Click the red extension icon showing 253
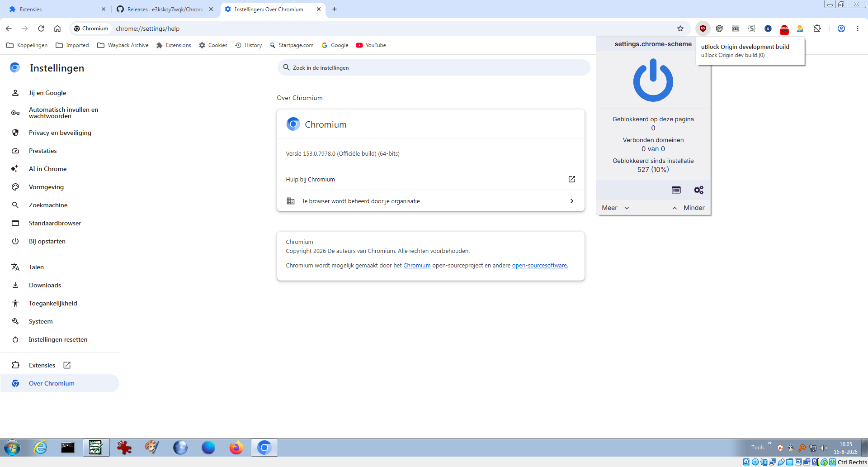This screenshot has width=868, height=467. click(784, 29)
